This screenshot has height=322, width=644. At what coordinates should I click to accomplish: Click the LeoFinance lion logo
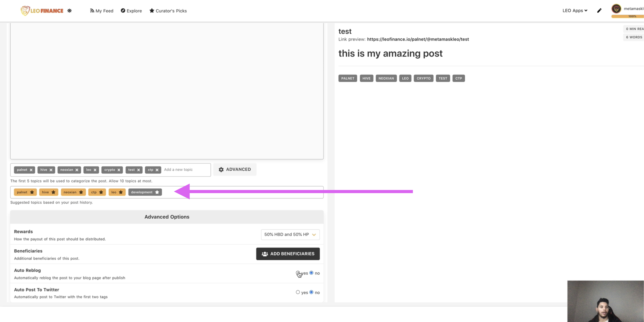click(42, 10)
